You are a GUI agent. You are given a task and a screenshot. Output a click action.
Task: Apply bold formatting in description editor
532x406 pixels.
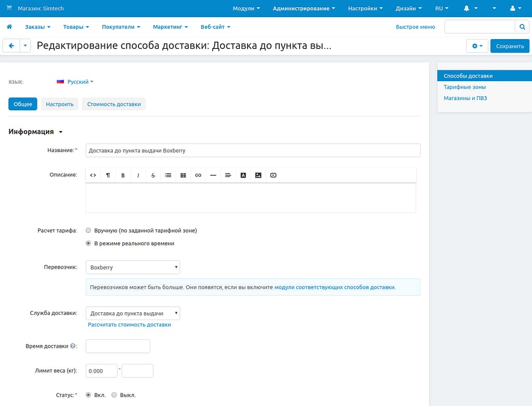pyautogui.click(x=123, y=175)
